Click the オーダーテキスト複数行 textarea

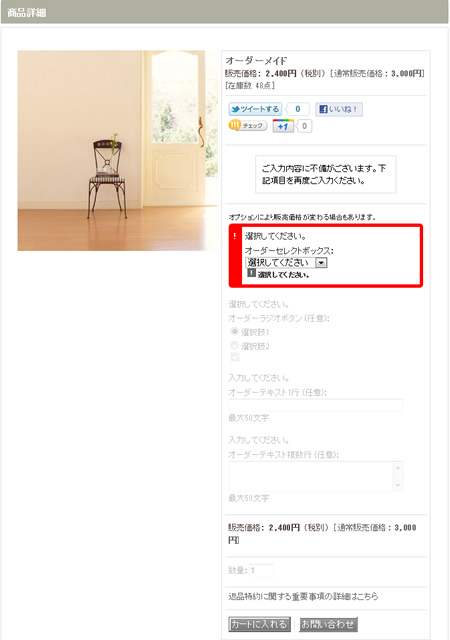tap(316, 476)
